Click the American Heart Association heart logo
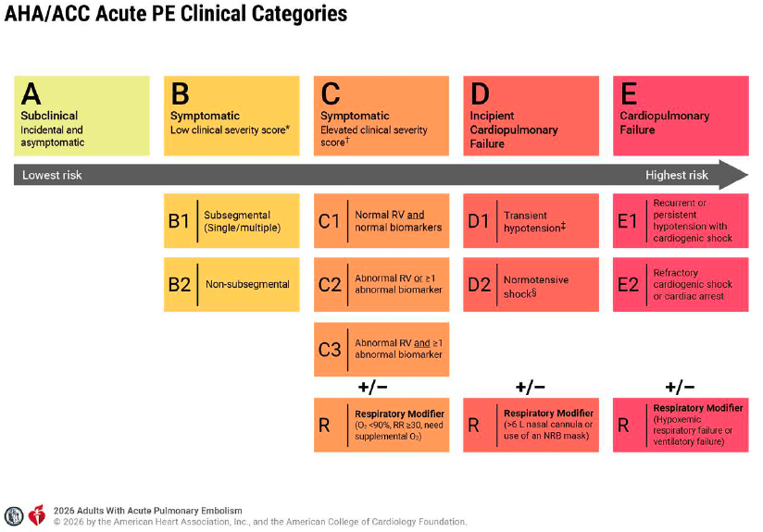763x532 pixels. coord(36,515)
